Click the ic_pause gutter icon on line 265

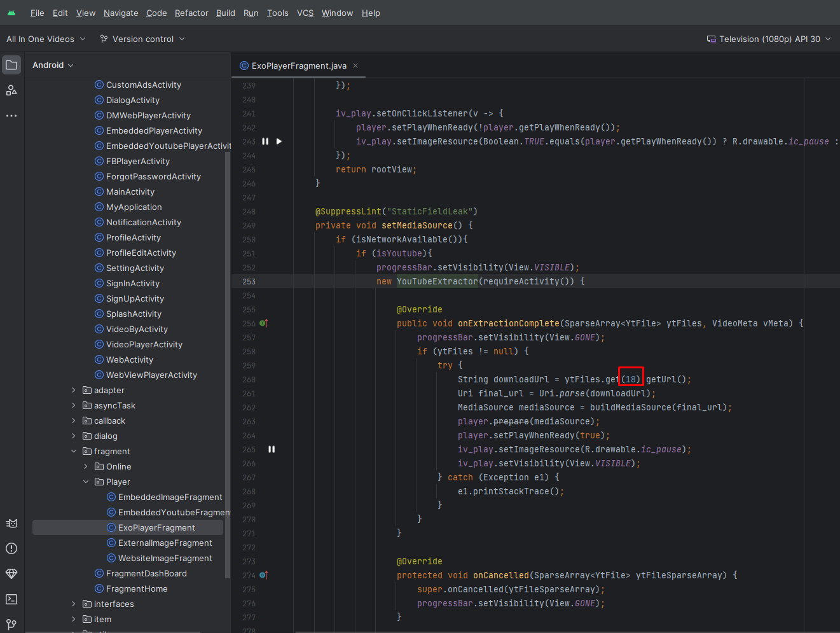click(272, 449)
